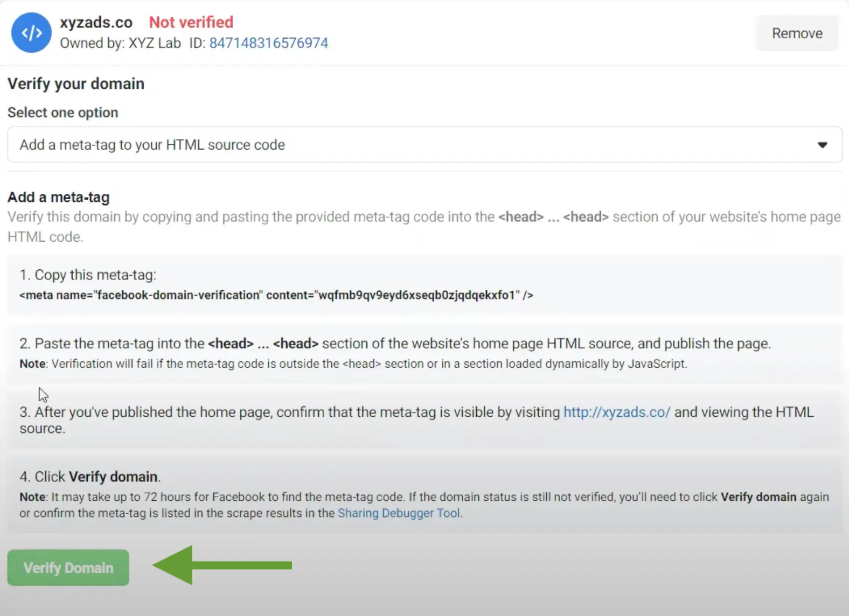This screenshot has width=849, height=616.
Task: Click the 'Select one option' label
Action: tap(62, 113)
